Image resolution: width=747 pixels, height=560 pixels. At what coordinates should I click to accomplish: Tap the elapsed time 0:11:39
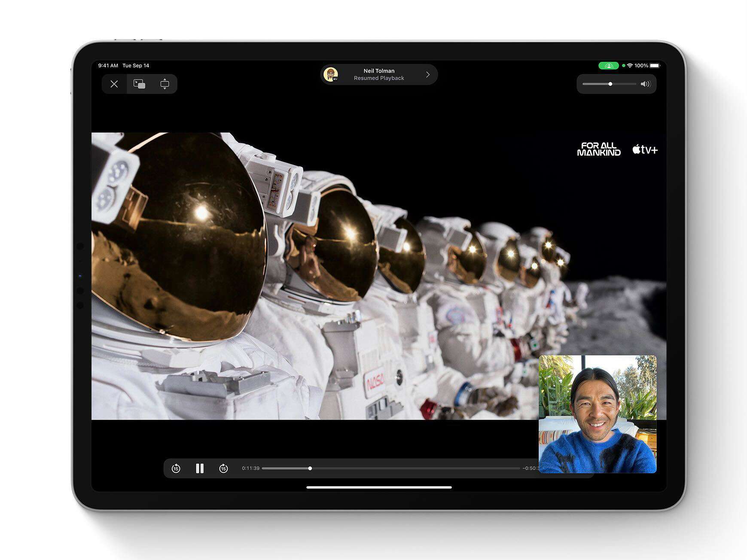[250, 468]
